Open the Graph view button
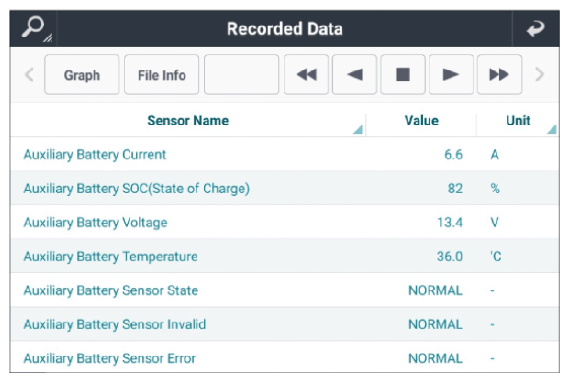The image size is (569, 382). coord(82,75)
